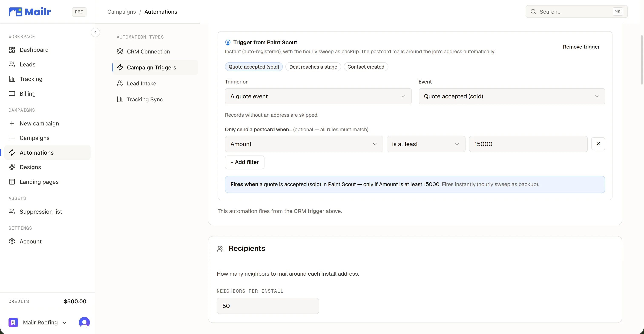Click the Leads people icon

pos(12,65)
